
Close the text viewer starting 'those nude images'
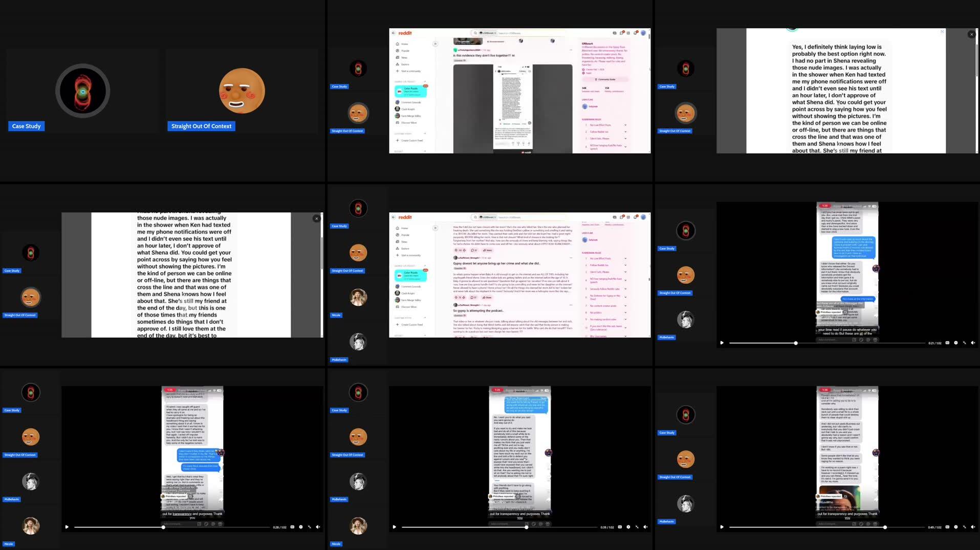(x=316, y=218)
